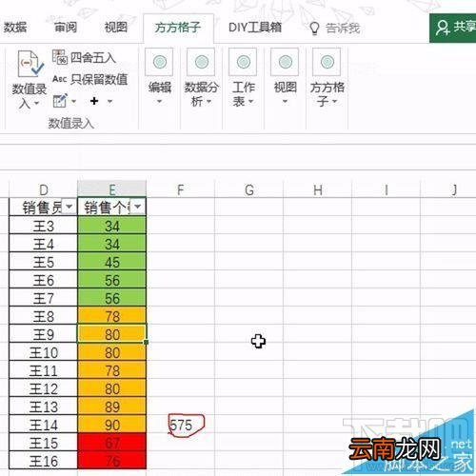The height and width of the screenshot is (476, 476).
Task: Click the 只保留数值 ABC icon
Action: pos(60,79)
